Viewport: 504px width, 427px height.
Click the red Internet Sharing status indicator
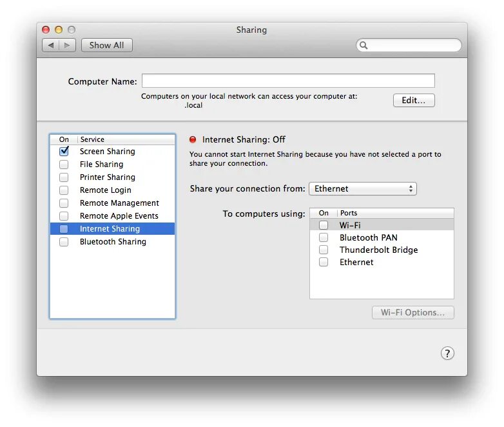[x=193, y=139]
